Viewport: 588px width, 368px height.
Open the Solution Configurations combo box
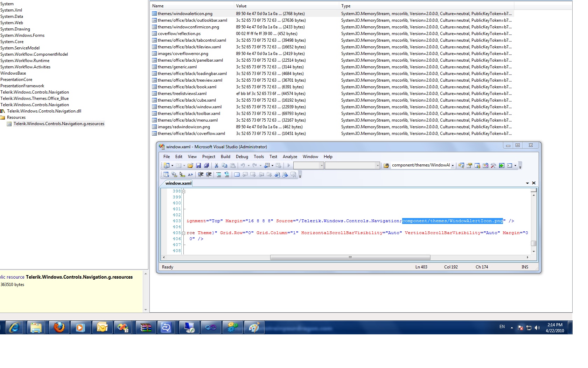coord(308,165)
